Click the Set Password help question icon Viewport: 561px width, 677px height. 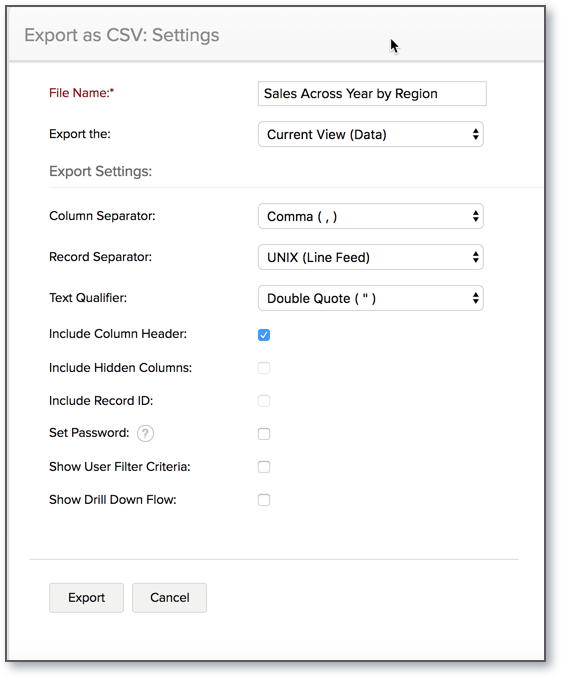pos(145,433)
